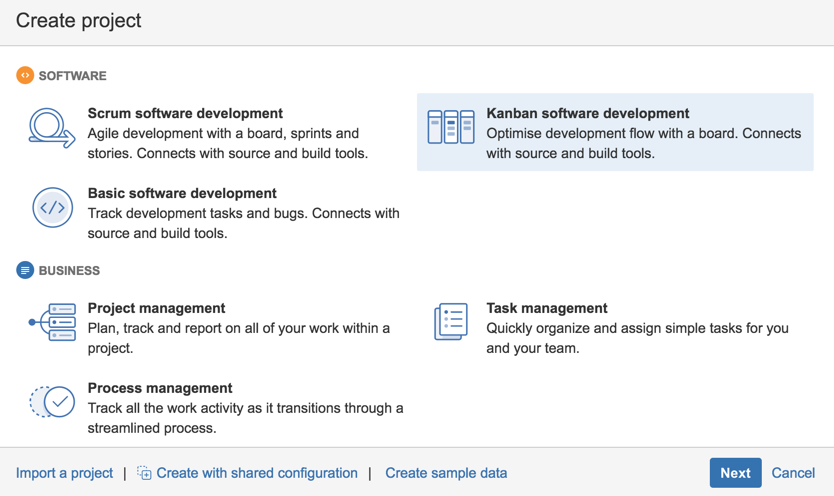Click the Basic software development code icon
Viewport: 834px width, 496px height.
tap(52, 208)
